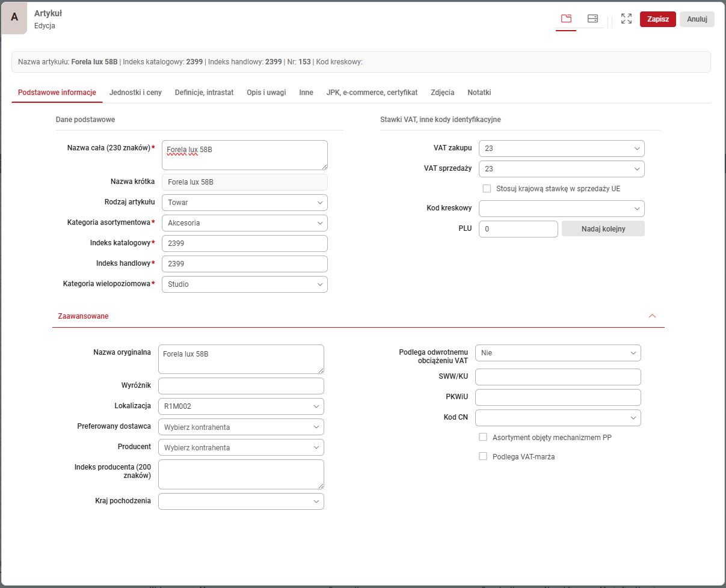Click the Nadaj kolejny button
Image resolution: width=726 pixels, height=588 pixels.
[x=603, y=229]
